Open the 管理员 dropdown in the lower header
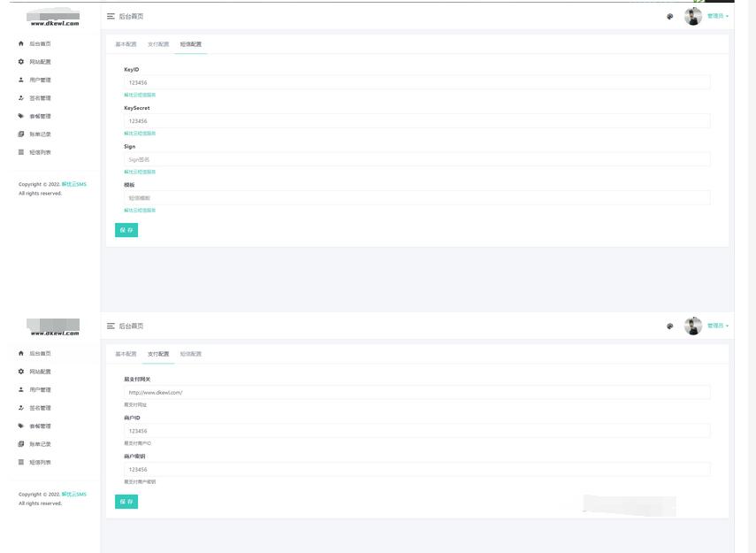The height and width of the screenshot is (553, 756). 717,326
